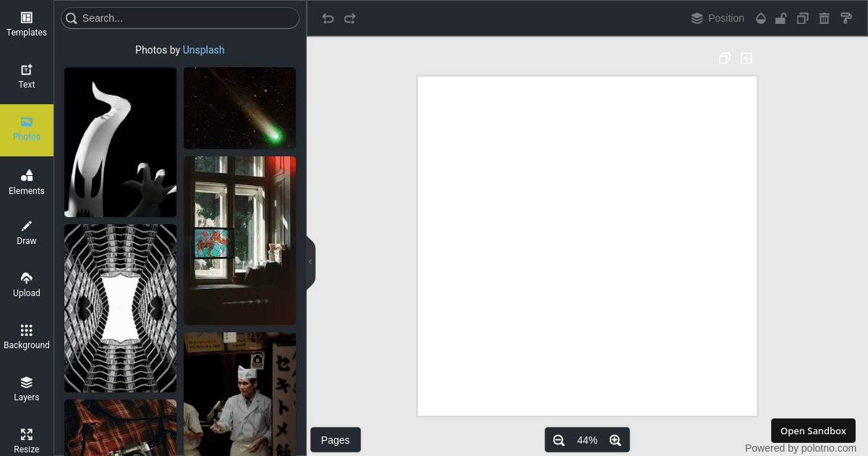Follow the Unsplash link
The image size is (868, 456).
(203, 50)
